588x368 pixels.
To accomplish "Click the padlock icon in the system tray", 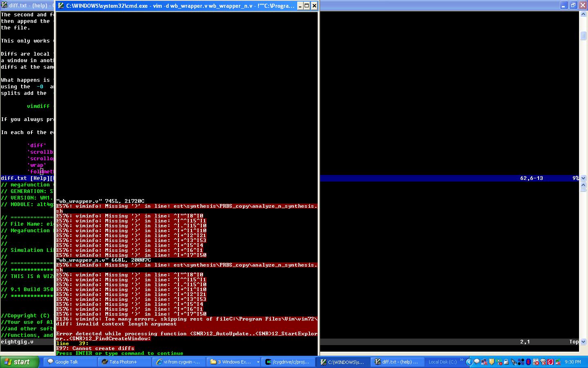I will (x=506, y=362).
